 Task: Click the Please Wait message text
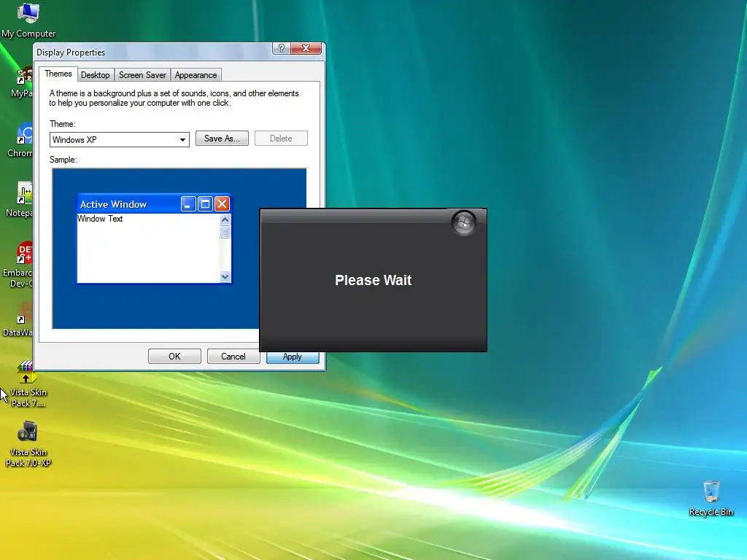coord(373,280)
